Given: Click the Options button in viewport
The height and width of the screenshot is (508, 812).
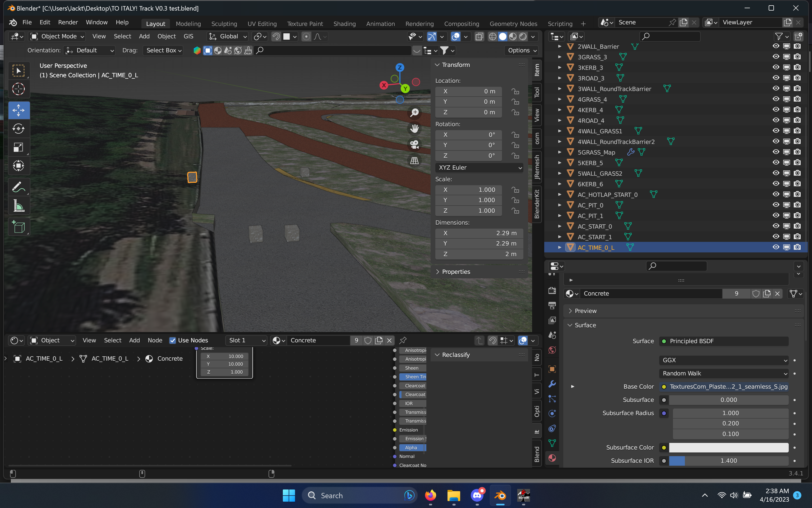Looking at the screenshot, I should (x=522, y=50).
